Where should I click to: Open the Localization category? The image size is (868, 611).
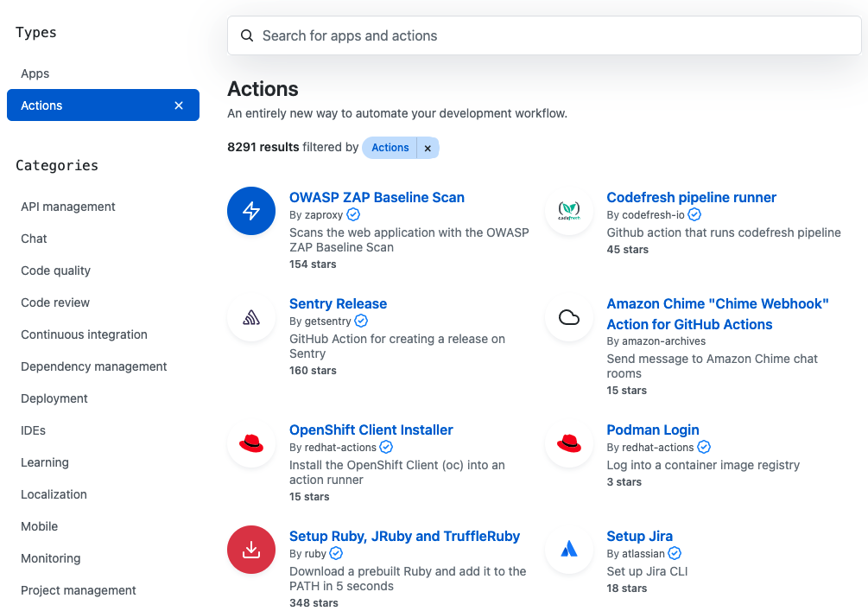(54, 494)
